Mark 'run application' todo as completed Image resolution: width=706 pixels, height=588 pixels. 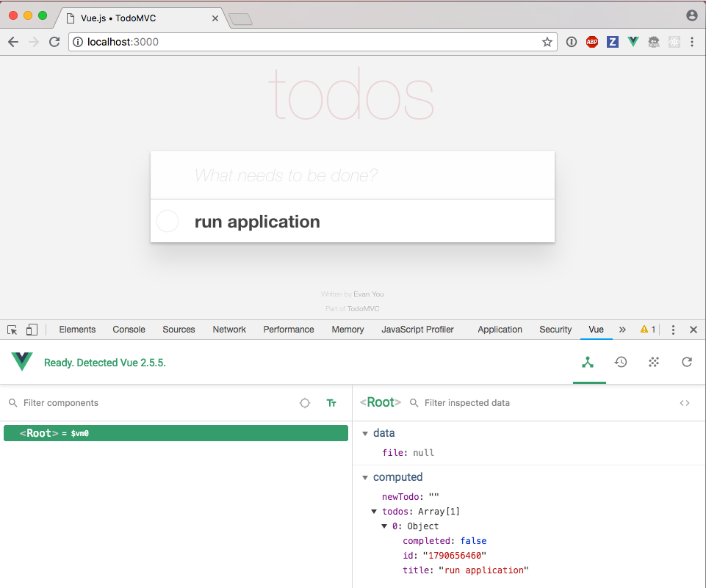pos(168,221)
